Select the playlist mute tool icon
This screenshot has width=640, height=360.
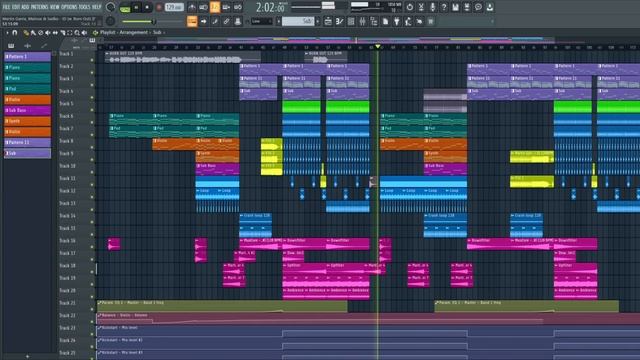pyautogui.click(x=48, y=33)
